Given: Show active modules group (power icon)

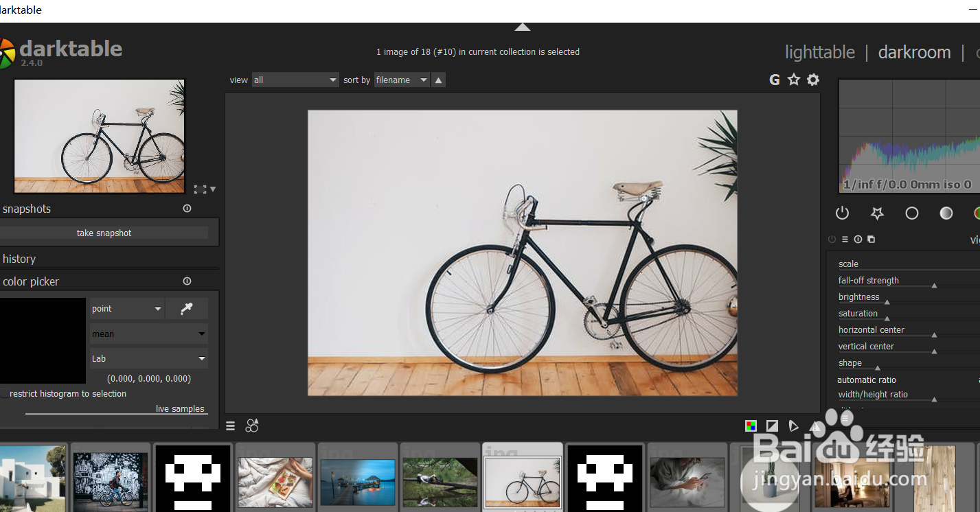Looking at the screenshot, I should pos(843,213).
